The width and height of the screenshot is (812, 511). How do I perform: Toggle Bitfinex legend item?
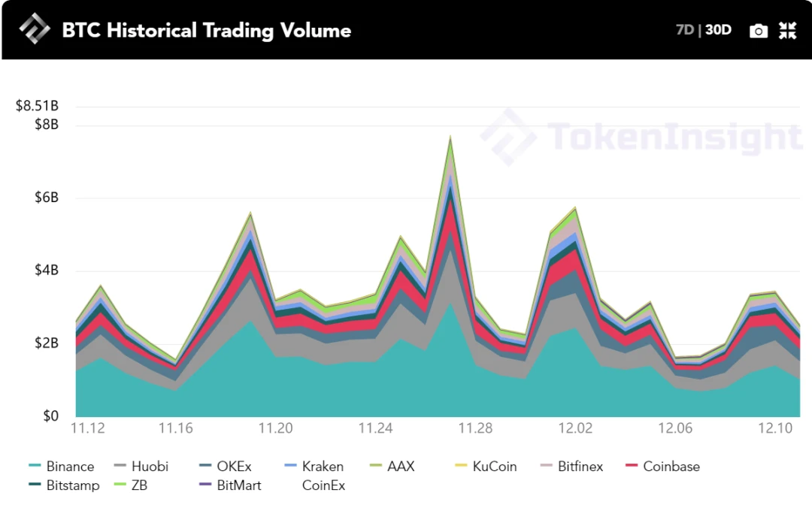(571, 467)
